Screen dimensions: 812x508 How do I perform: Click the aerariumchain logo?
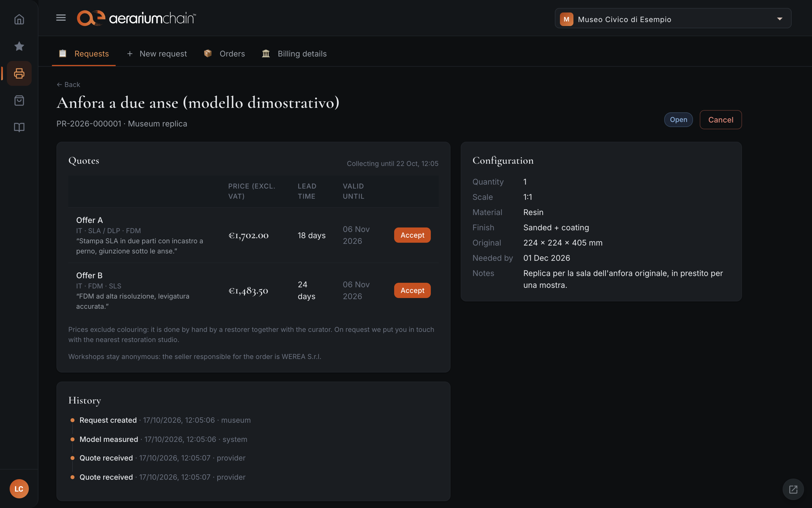[x=136, y=18]
